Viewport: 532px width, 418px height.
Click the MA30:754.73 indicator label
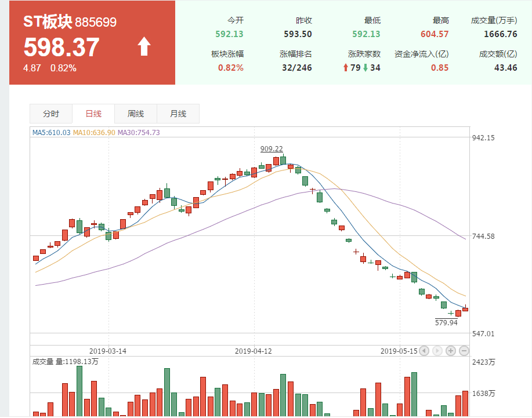tap(139, 133)
